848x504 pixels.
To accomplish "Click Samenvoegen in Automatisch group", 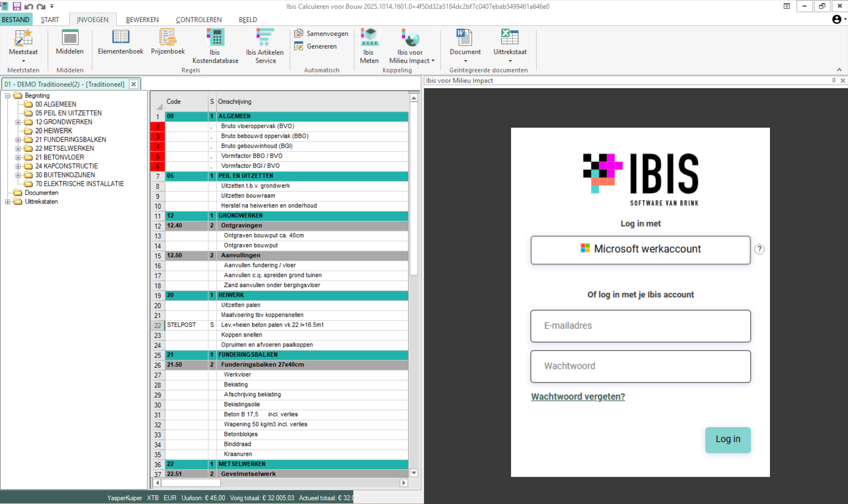I will click(x=321, y=33).
